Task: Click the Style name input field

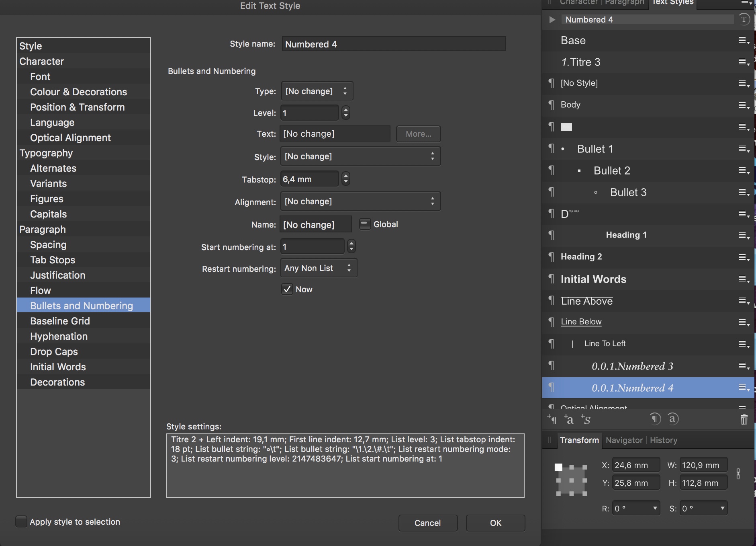Action: (x=394, y=44)
